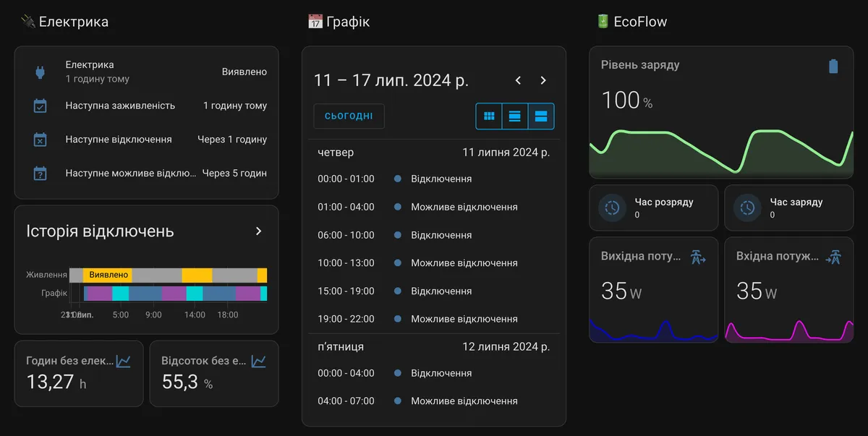Open Історія відключень details chevron
Image resolution: width=868 pixels, height=436 pixels.
click(259, 231)
